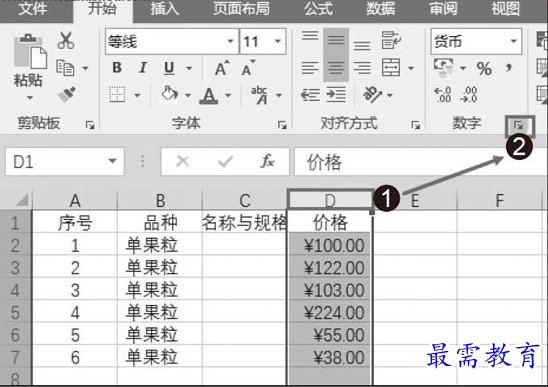The width and height of the screenshot is (548, 387).
Task: Cancel formula entry with X
Action: tap(182, 161)
